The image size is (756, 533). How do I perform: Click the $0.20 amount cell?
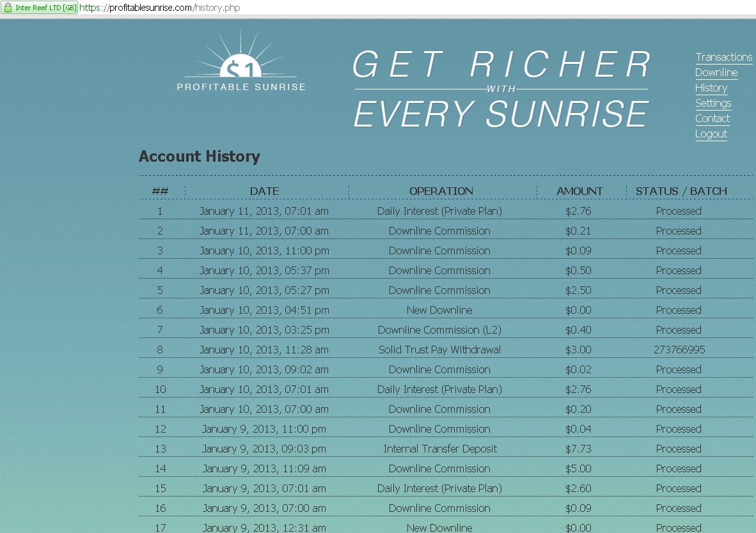click(x=578, y=409)
